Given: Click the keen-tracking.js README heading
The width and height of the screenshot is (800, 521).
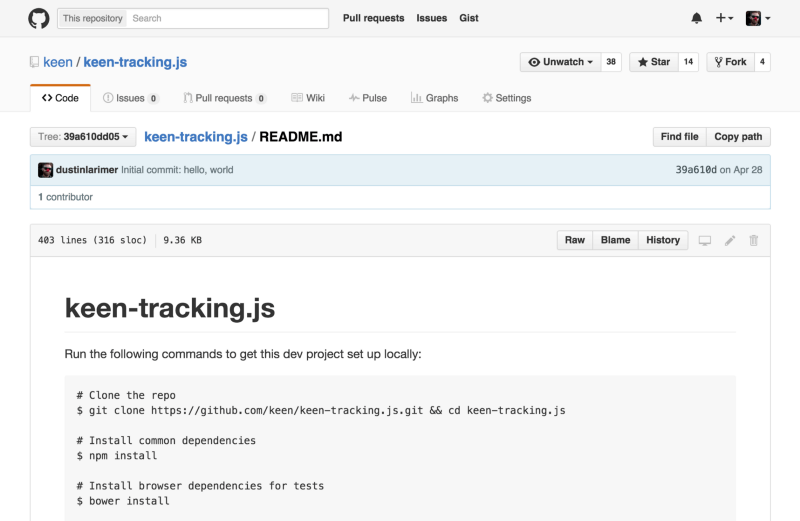Looking at the screenshot, I should (170, 308).
